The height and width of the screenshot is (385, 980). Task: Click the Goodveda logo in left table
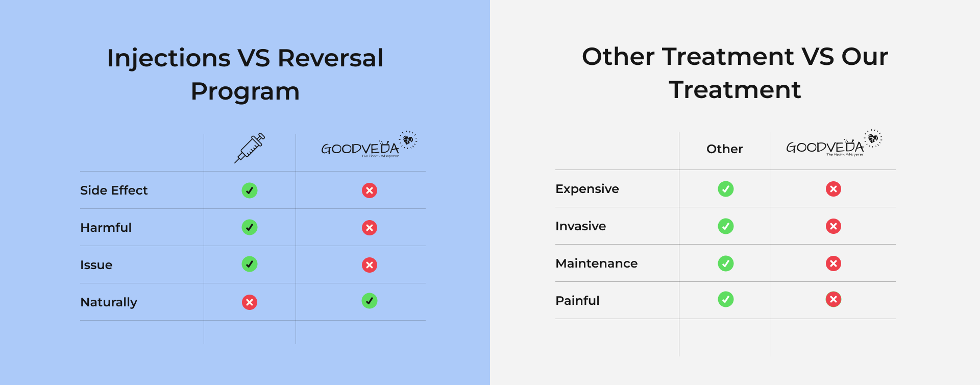369,146
